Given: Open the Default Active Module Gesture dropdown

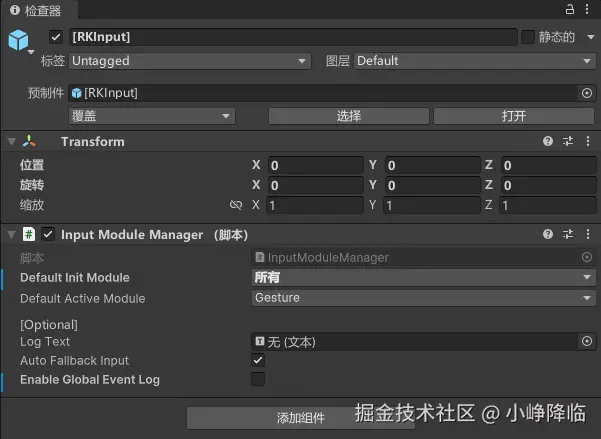Looking at the screenshot, I should point(423,298).
